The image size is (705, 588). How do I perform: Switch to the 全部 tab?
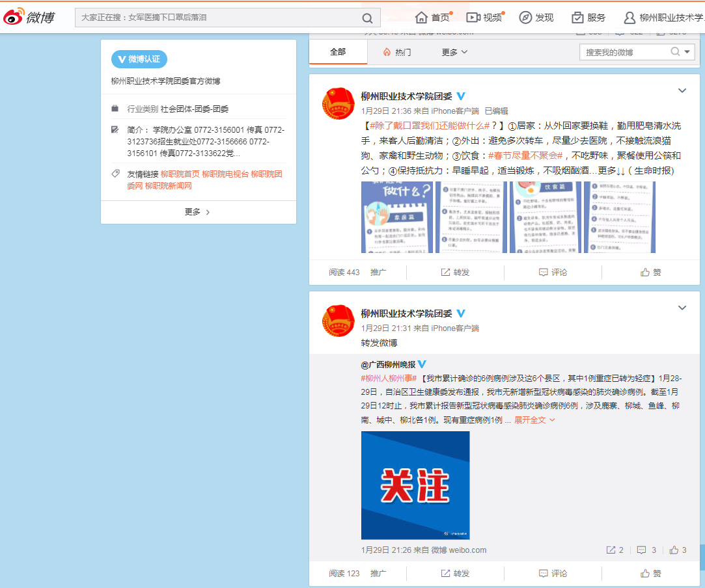point(338,52)
